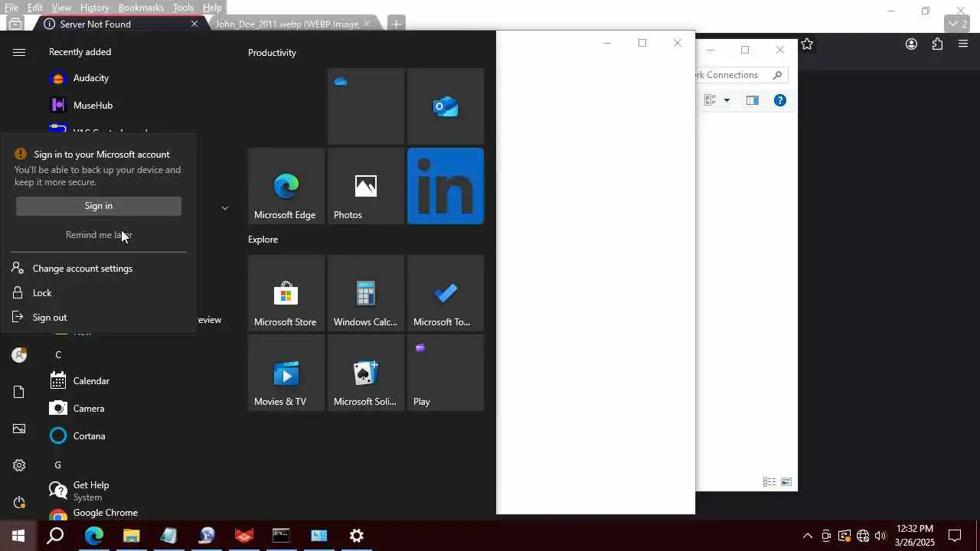This screenshot has width=980, height=551.
Task: Open the Firefox Help menu
Action: pyautogui.click(x=212, y=8)
